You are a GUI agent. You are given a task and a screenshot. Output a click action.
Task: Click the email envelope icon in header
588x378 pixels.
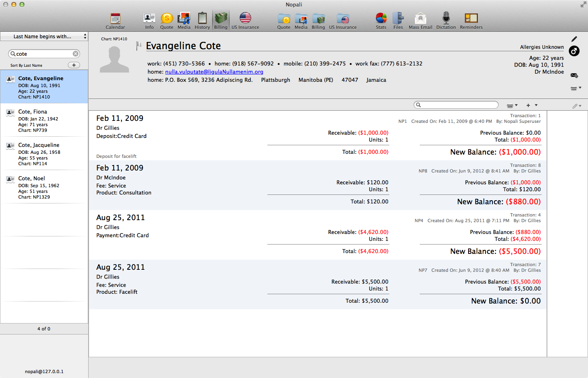[574, 75]
